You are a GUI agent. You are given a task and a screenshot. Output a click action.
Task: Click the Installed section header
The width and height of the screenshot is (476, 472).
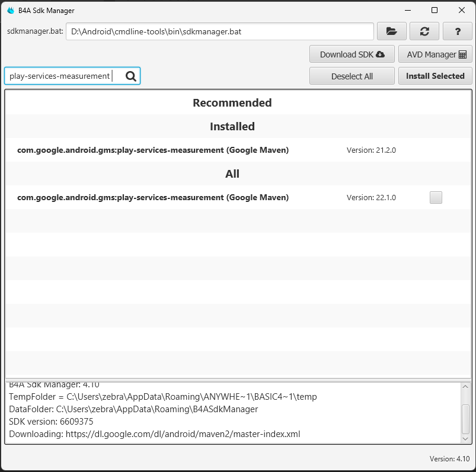coord(232,127)
